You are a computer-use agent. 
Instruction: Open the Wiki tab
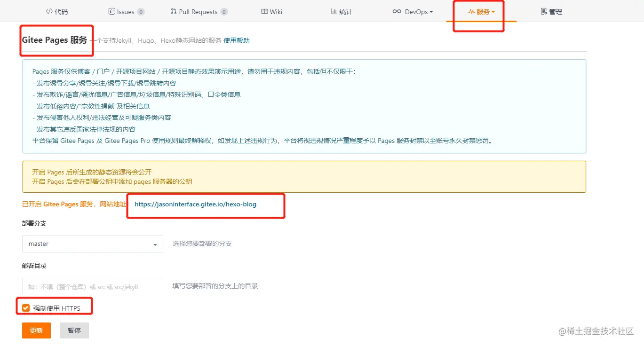point(271,12)
